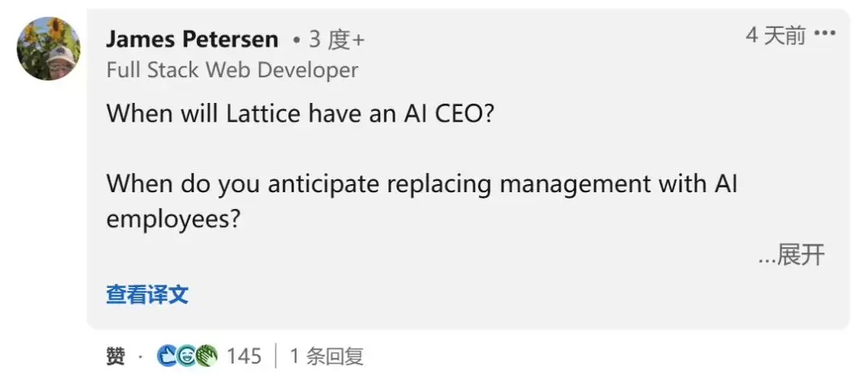Click the green clapping-hands reaction icon
Viewport: 868px width, 382px height.
(x=207, y=356)
